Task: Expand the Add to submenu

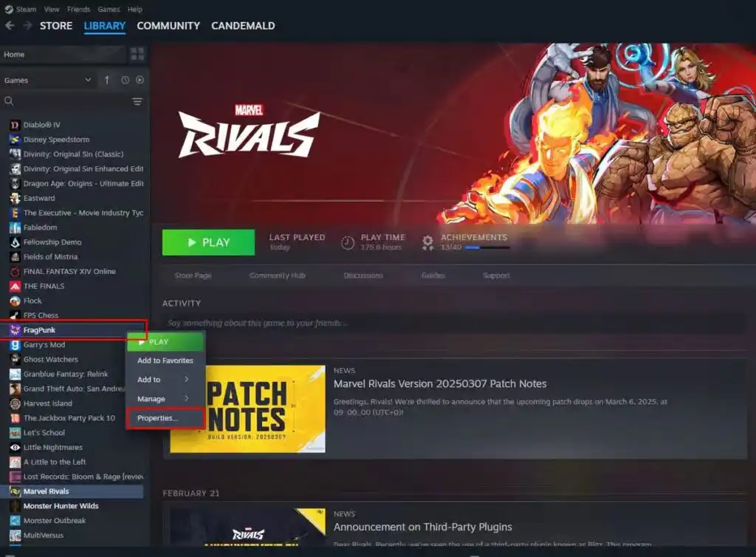Action: 165,380
